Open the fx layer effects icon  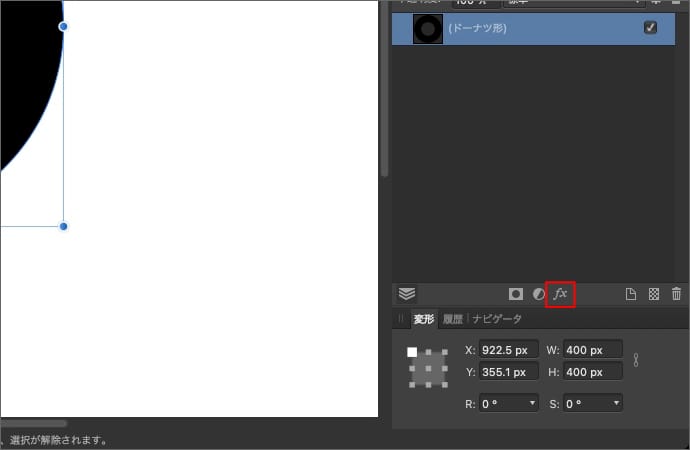click(x=560, y=294)
